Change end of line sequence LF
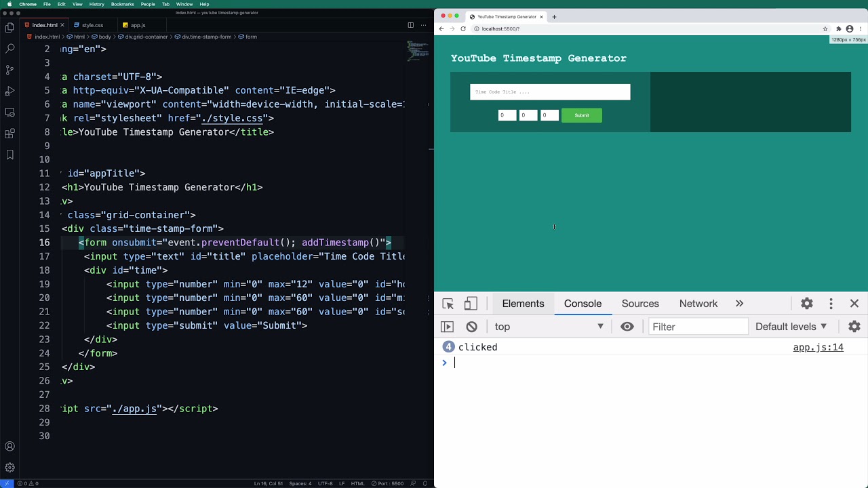 pos(342,483)
